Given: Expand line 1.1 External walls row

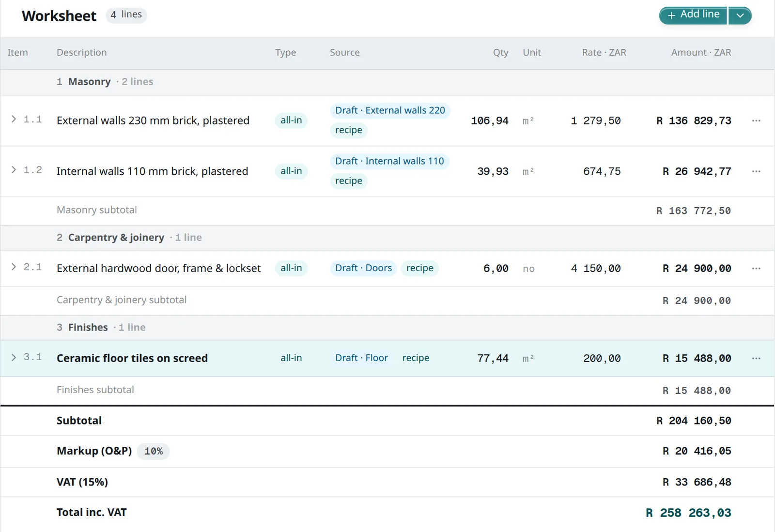Looking at the screenshot, I should pyautogui.click(x=14, y=119).
